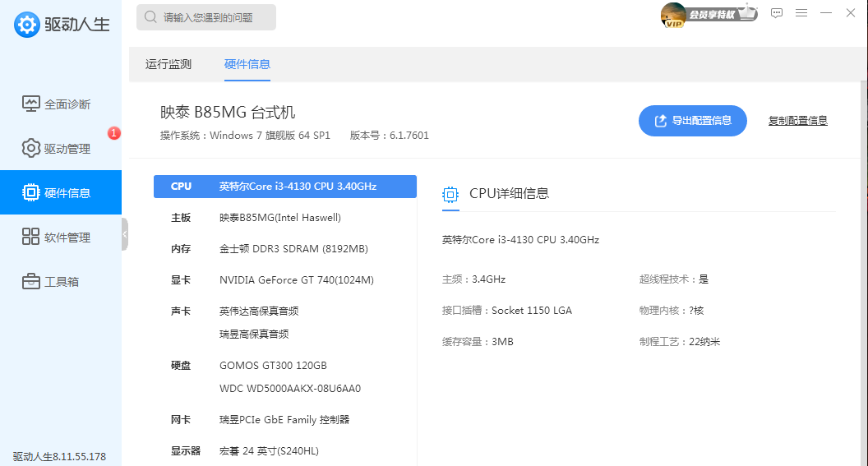Screen dimensions: 868x466
Task: Click version label 驱动人生8.11.55.178
Action: 59,457
